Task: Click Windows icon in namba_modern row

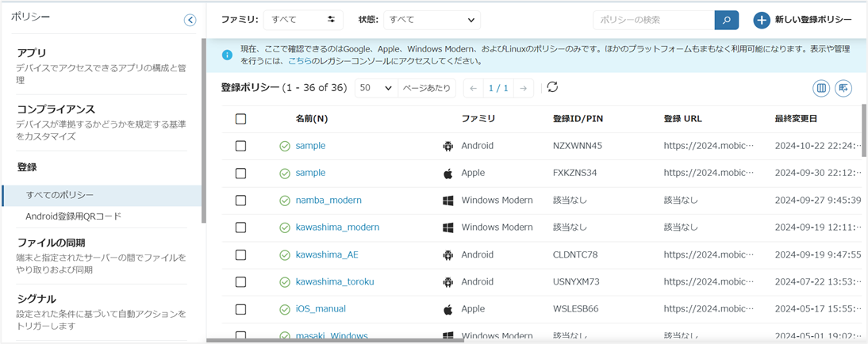Action: (x=447, y=201)
